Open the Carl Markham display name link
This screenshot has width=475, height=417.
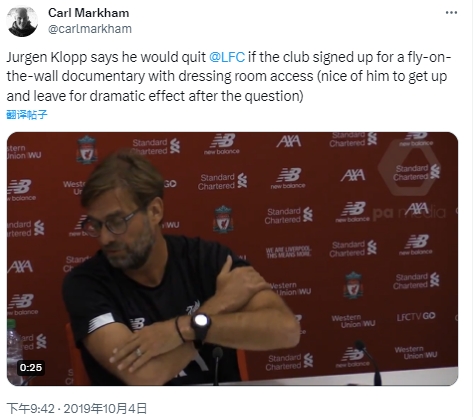click(x=88, y=13)
